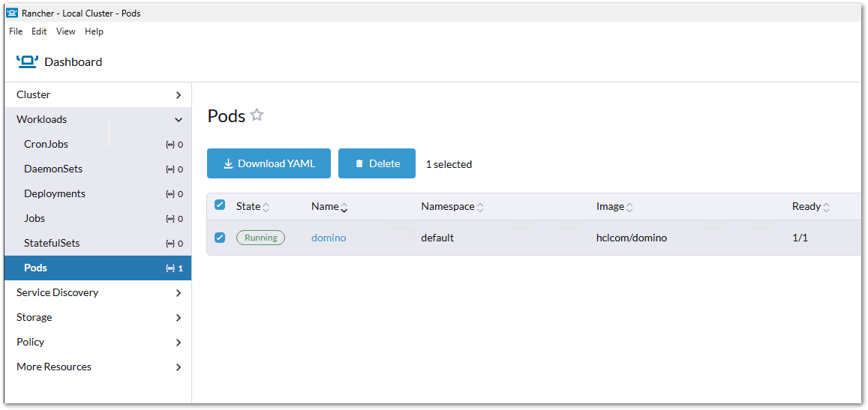Go to StatefulSets in the sidebar
The image size is (868, 410).
pos(98,243)
